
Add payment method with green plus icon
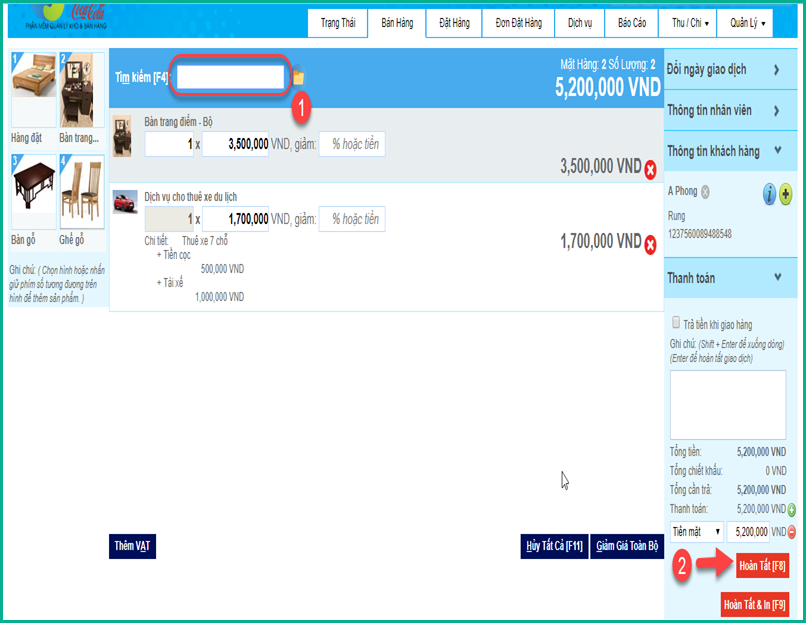tap(791, 509)
